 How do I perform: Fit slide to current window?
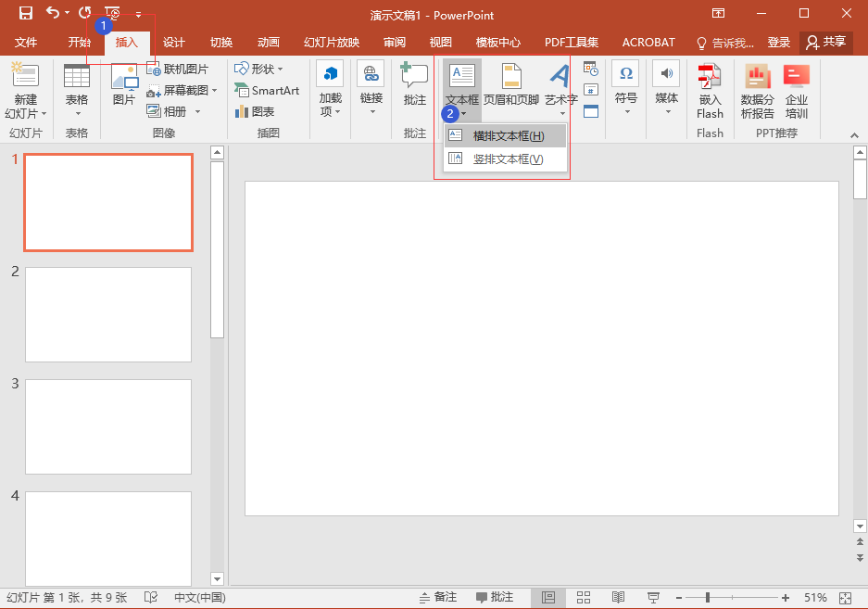pos(845,597)
